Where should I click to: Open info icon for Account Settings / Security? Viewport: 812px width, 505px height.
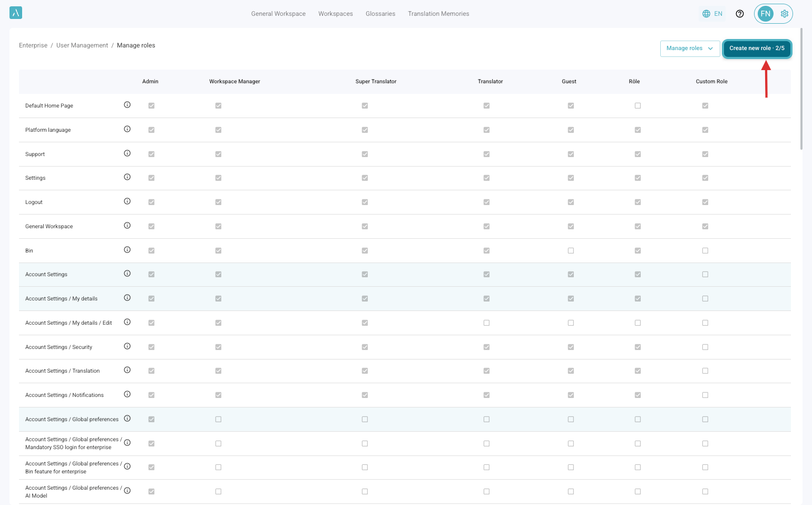click(127, 346)
